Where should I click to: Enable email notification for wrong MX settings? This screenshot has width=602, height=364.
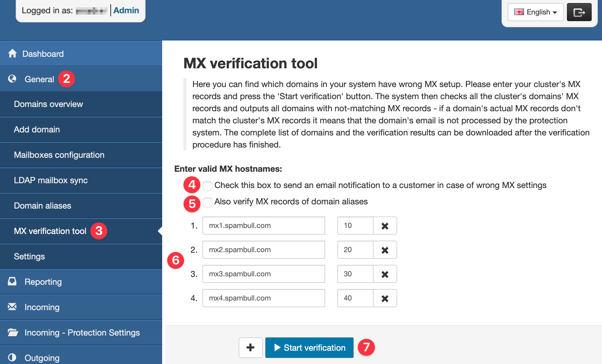208,186
